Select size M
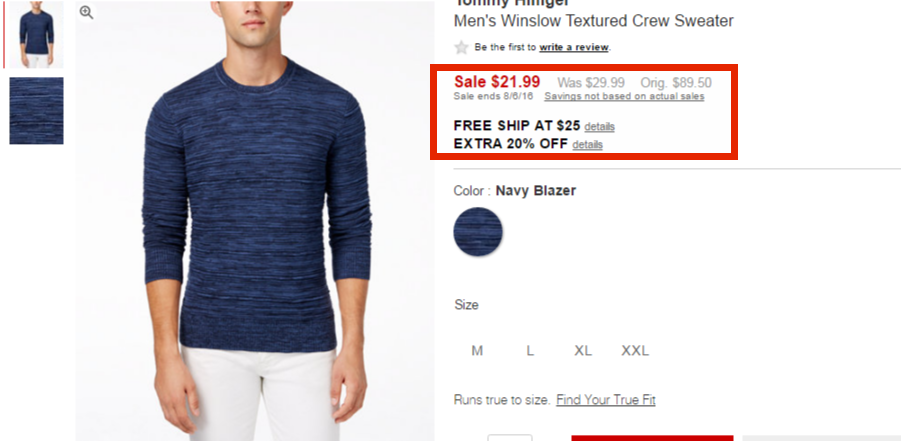Screen dimensions: 901x441 click(x=477, y=351)
